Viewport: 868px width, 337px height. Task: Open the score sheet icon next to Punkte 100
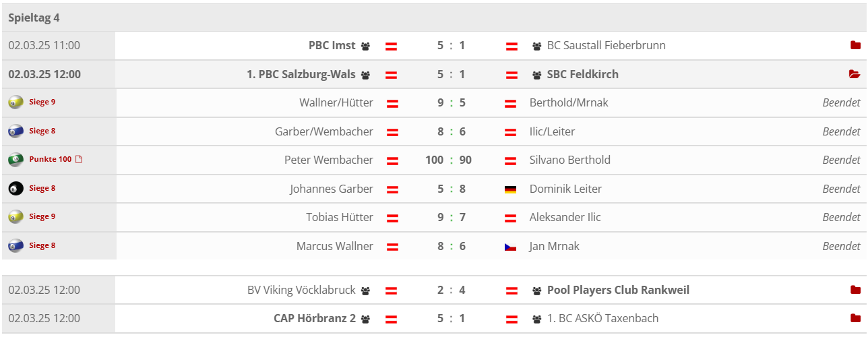pyautogui.click(x=78, y=160)
